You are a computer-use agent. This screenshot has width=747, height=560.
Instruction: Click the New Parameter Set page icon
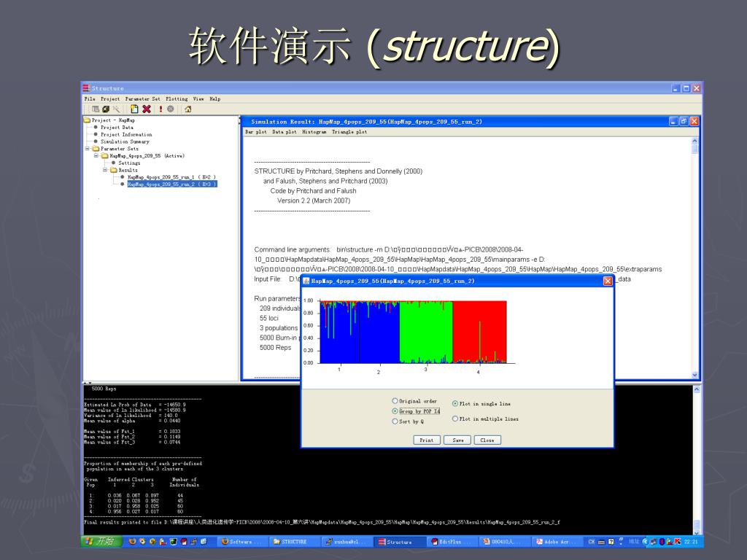pyautogui.click(x=134, y=109)
